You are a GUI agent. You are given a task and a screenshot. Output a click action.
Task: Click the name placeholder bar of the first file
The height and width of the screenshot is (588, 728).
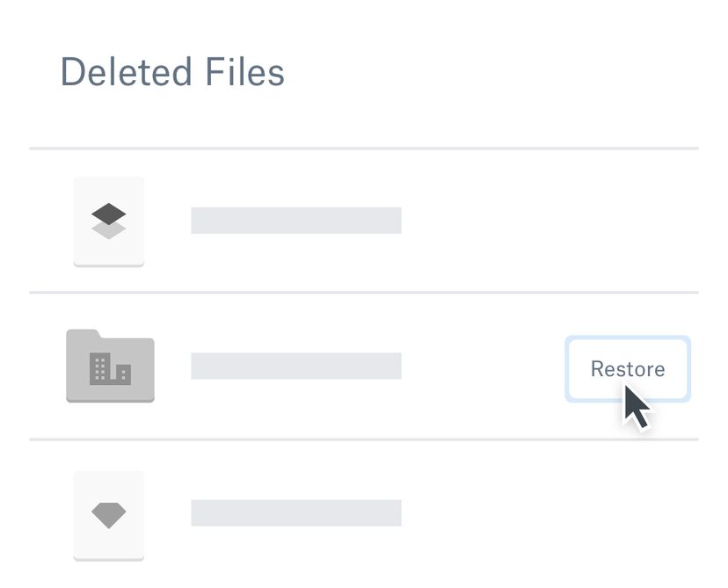(x=296, y=220)
